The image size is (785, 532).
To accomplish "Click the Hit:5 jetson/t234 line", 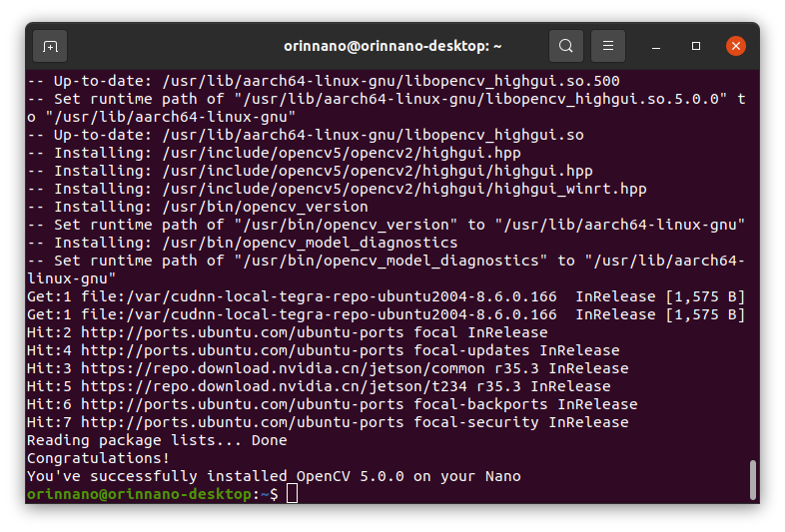I will [x=319, y=386].
